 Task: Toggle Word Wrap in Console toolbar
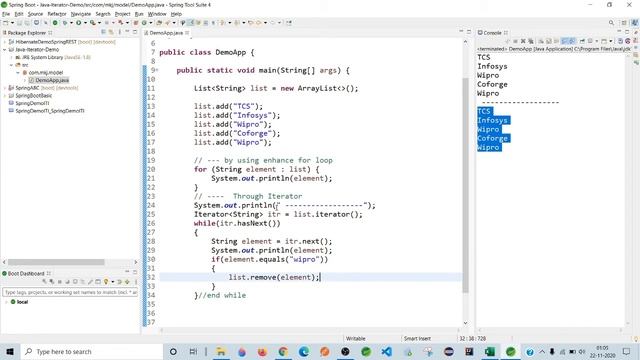click(556, 41)
